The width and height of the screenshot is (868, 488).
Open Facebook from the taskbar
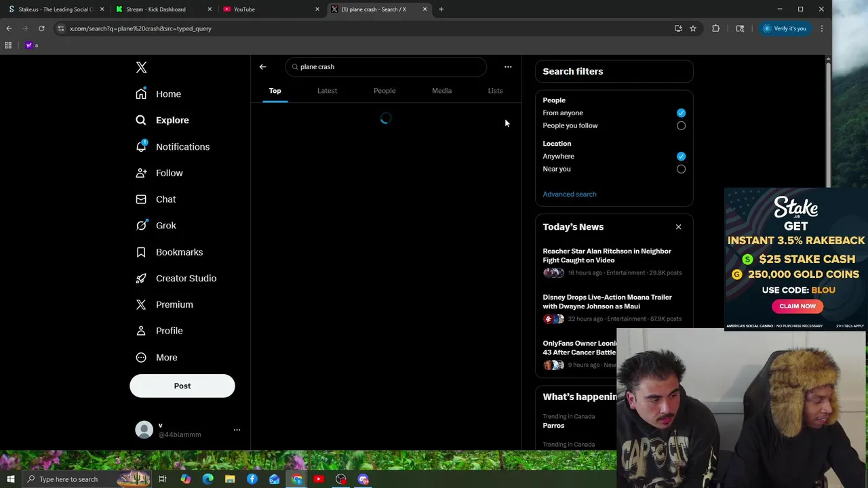(x=252, y=479)
